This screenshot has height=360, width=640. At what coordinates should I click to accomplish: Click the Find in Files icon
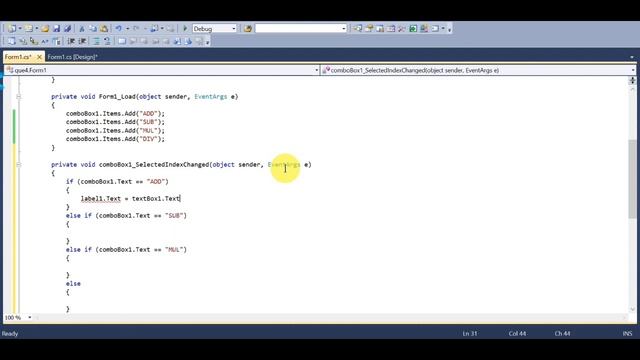[x=248, y=29]
